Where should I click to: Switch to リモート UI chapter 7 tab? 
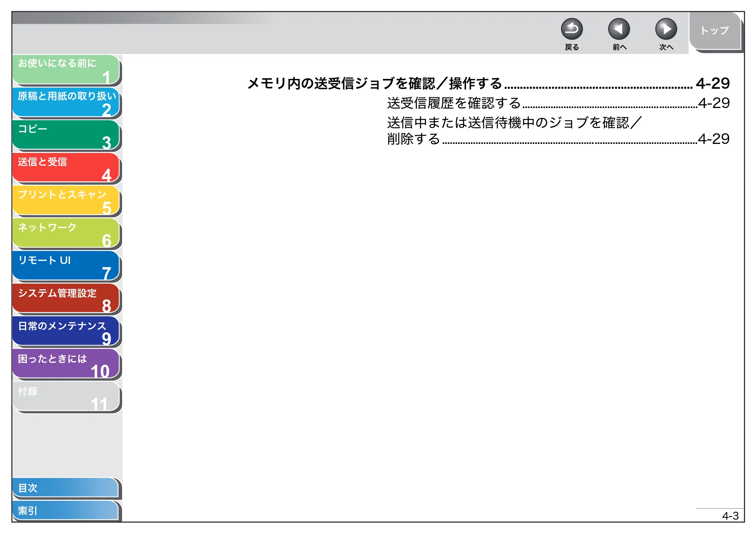pos(66,266)
